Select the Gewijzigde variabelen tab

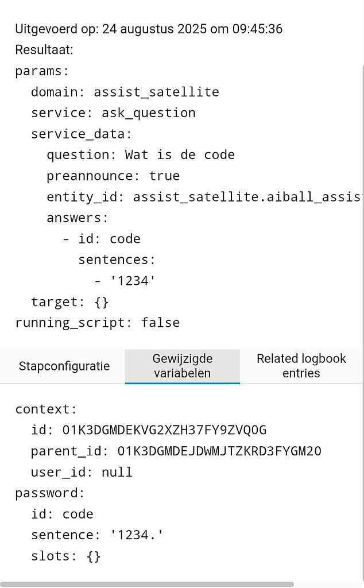(x=182, y=366)
